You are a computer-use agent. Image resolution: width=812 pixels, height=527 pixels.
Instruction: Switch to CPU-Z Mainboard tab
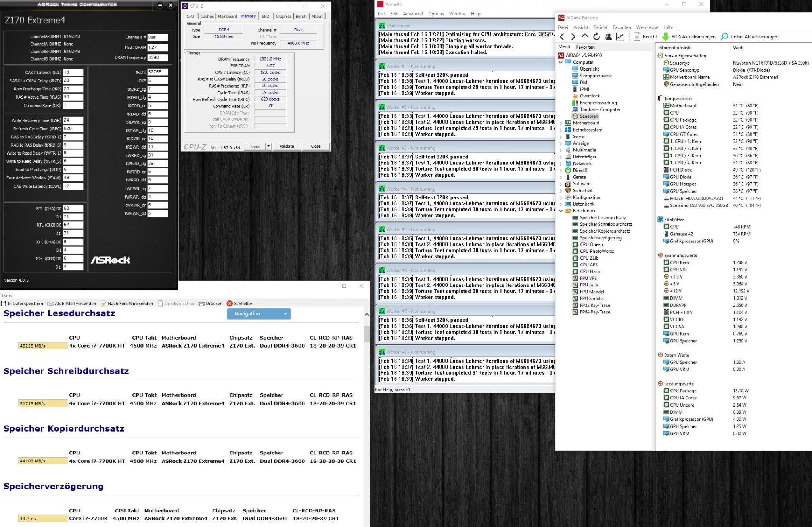(x=228, y=17)
